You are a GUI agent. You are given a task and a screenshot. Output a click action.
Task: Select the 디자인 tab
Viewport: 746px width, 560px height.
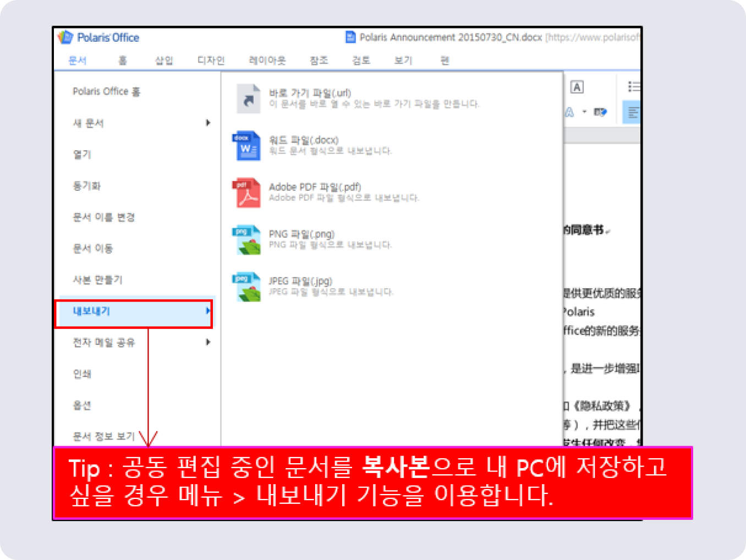211,61
